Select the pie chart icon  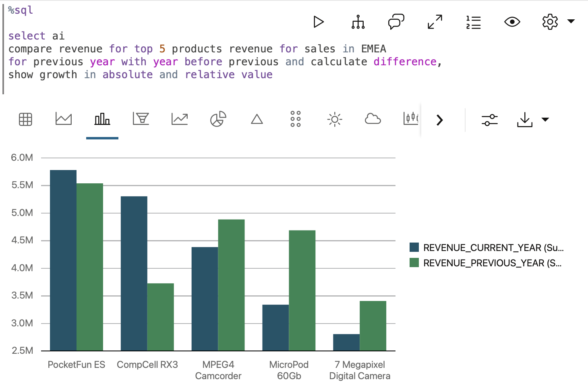(x=218, y=119)
